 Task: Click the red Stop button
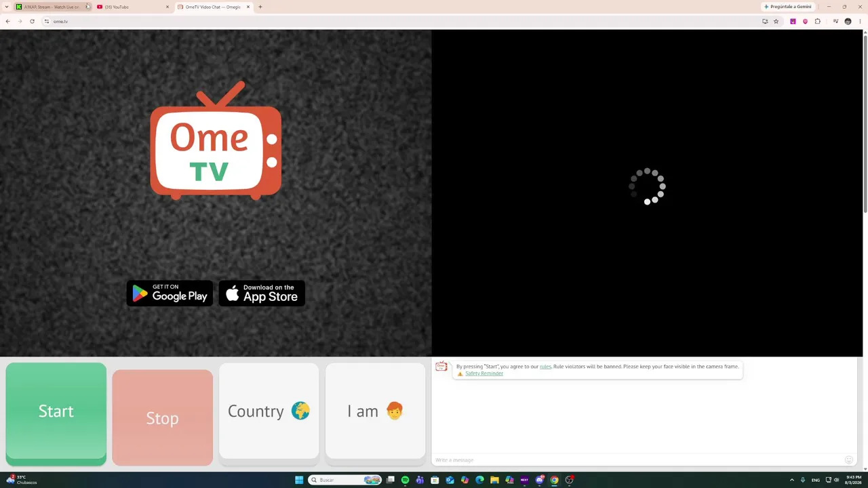pyautogui.click(x=162, y=418)
